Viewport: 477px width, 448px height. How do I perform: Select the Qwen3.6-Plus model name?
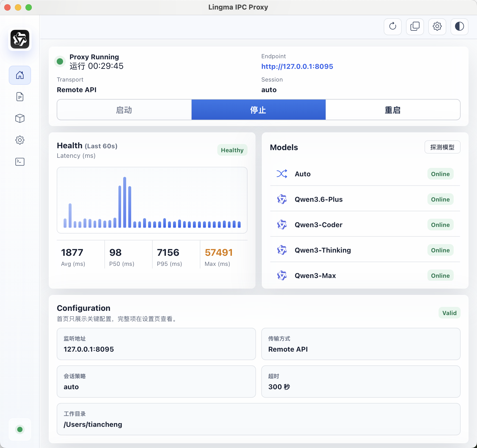point(319,199)
